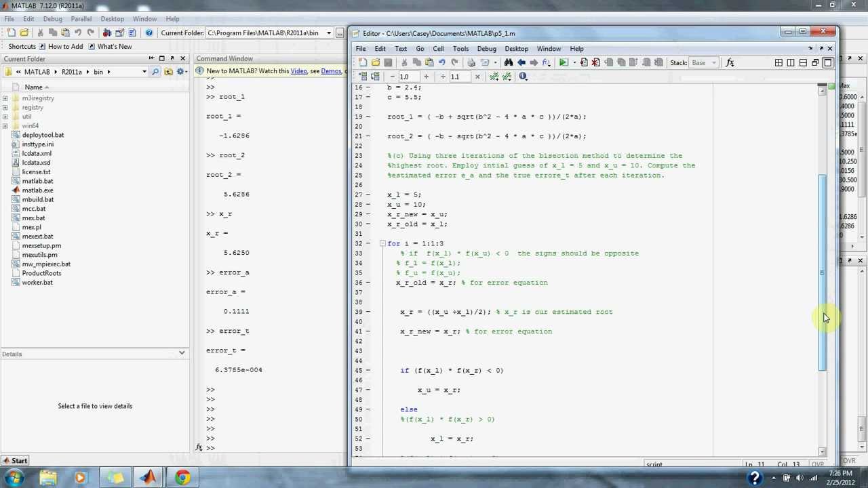The image size is (868, 488).
Task: Open main MATLAB Parallel menu
Action: [81, 19]
